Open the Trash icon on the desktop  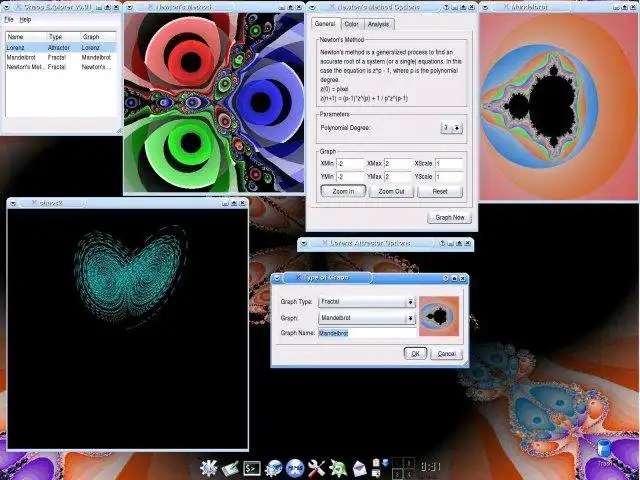(x=604, y=452)
